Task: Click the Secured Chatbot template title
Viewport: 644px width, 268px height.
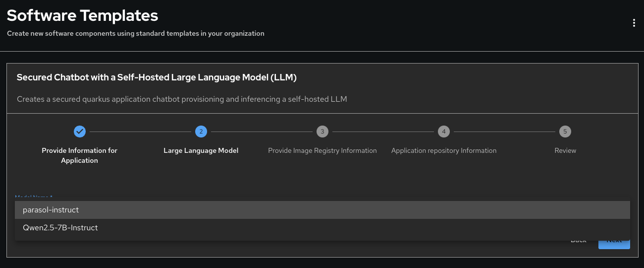Action: pos(157,77)
